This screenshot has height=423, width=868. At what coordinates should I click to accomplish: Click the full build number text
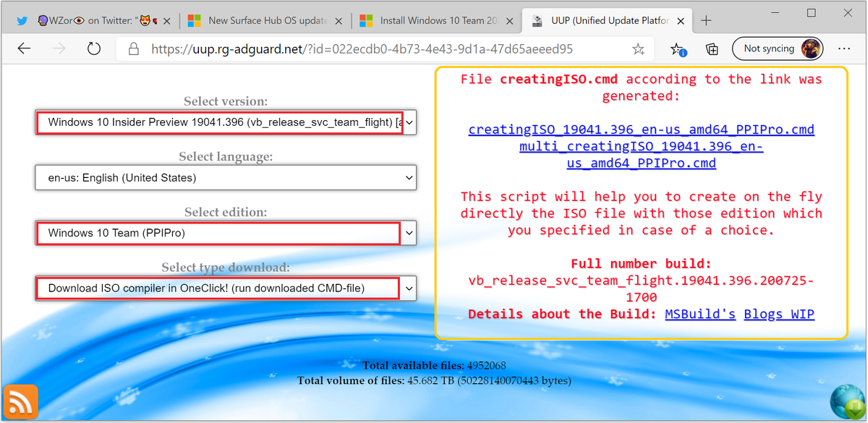(642, 289)
